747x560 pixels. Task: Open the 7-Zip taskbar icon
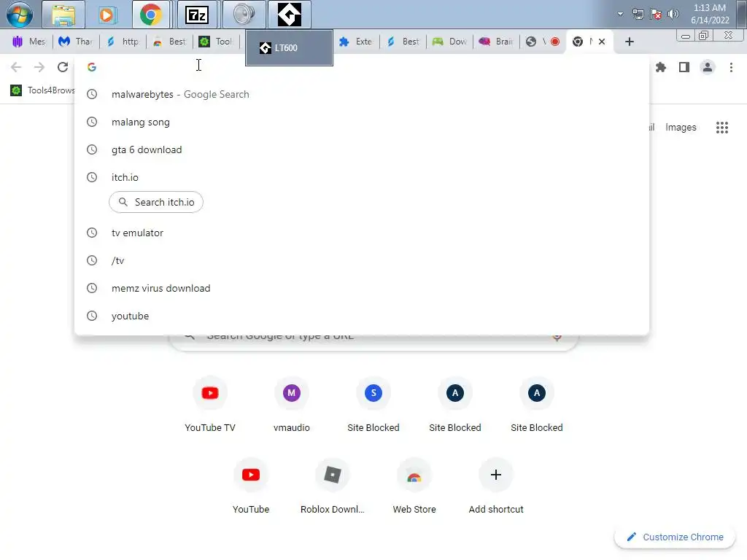197,15
